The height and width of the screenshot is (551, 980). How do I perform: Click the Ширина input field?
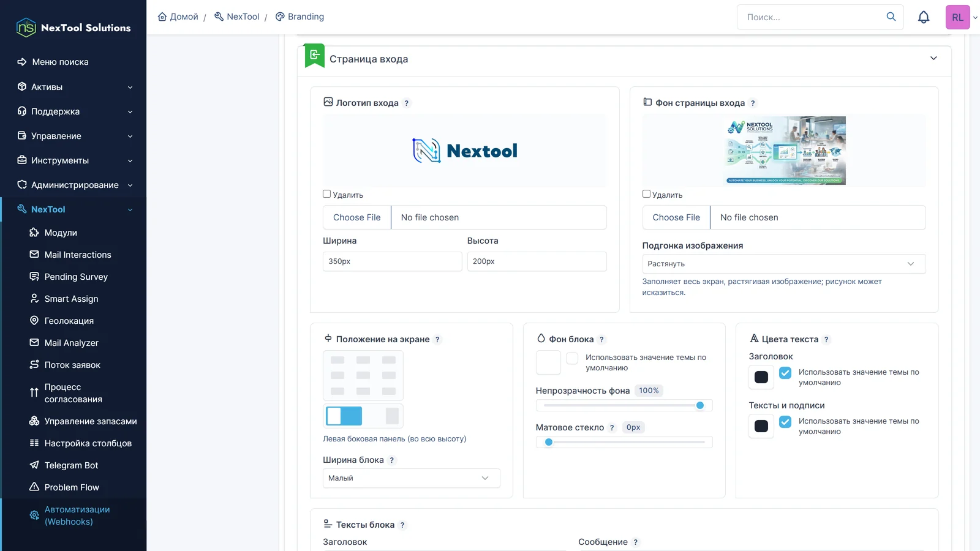point(393,261)
